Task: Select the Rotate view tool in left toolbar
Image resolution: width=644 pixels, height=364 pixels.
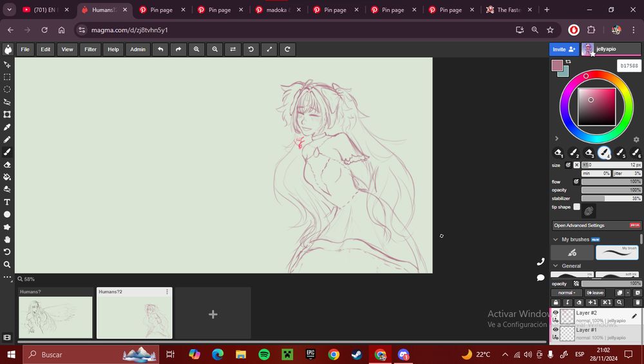Action: pyautogui.click(x=7, y=252)
